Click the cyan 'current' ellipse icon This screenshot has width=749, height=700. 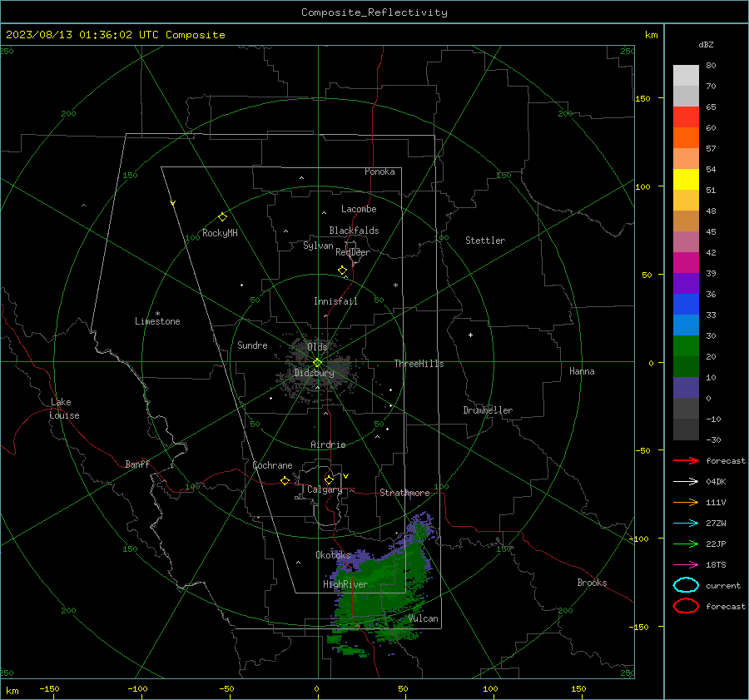tap(686, 585)
